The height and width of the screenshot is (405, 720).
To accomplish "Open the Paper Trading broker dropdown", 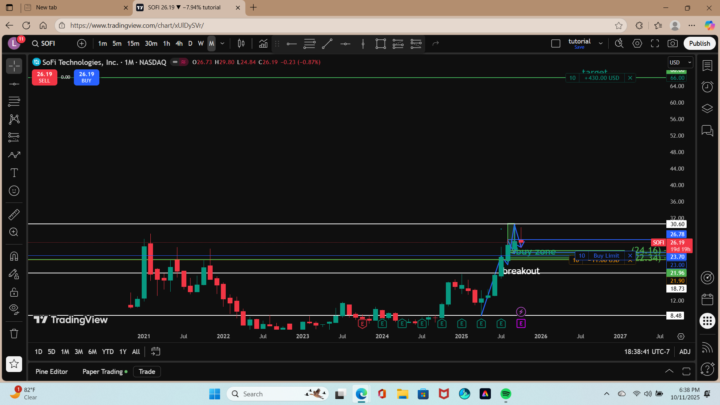I will [x=103, y=371].
